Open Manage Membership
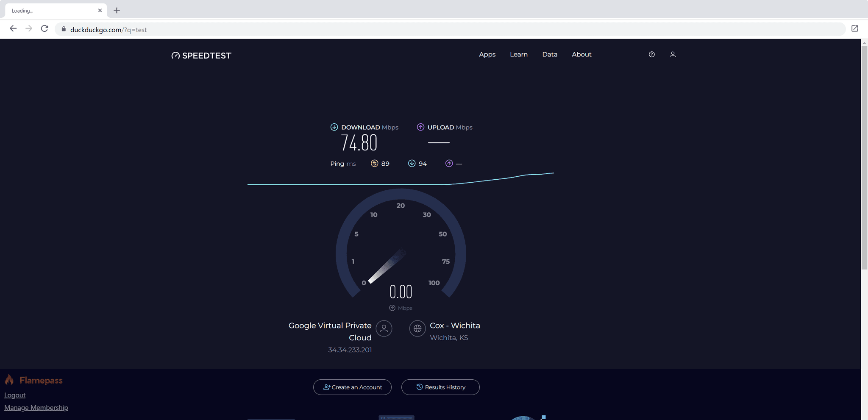This screenshot has height=420, width=868. tap(36, 407)
